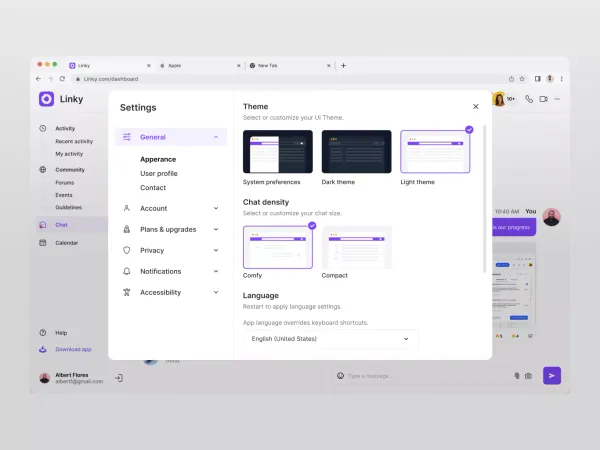Click the Chat icon in sidebar
Screen dimensions: 600x450
pos(43,225)
